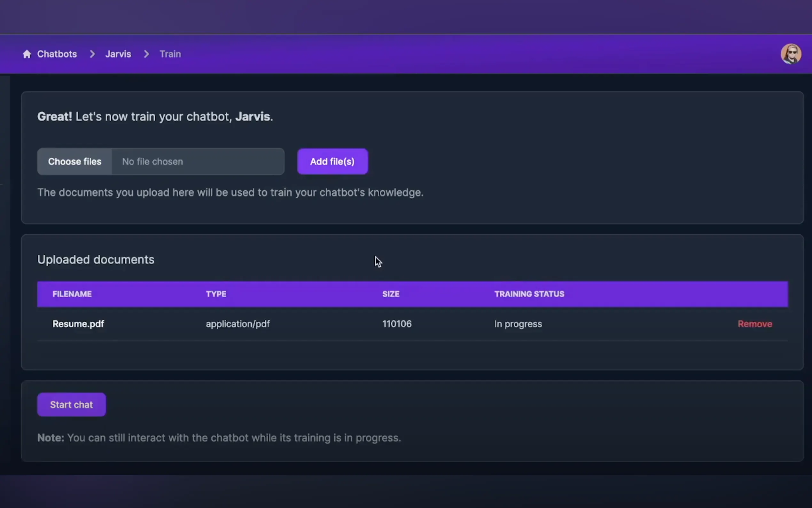The width and height of the screenshot is (812, 508).
Task: Remove the Resume.pdf document
Action: pos(754,324)
